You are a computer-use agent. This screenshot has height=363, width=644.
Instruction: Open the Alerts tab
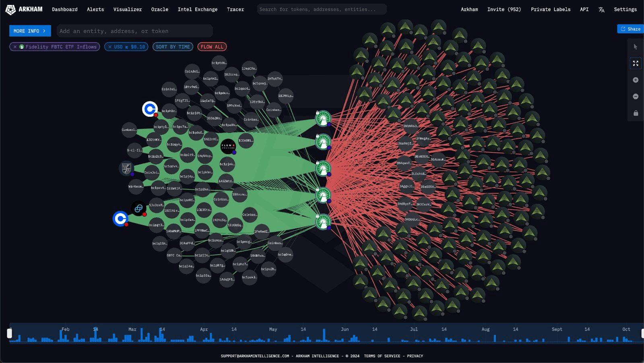95,10
